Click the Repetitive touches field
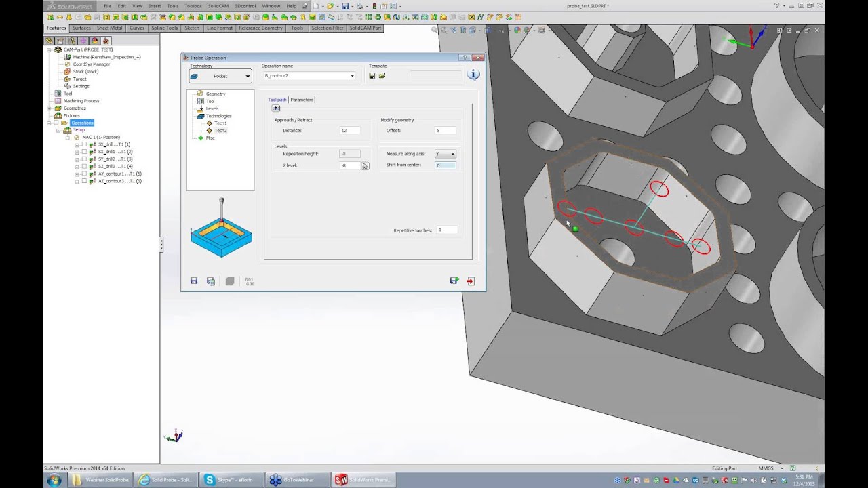Image resolution: width=868 pixels, height=488 pixels. point(446,230)
